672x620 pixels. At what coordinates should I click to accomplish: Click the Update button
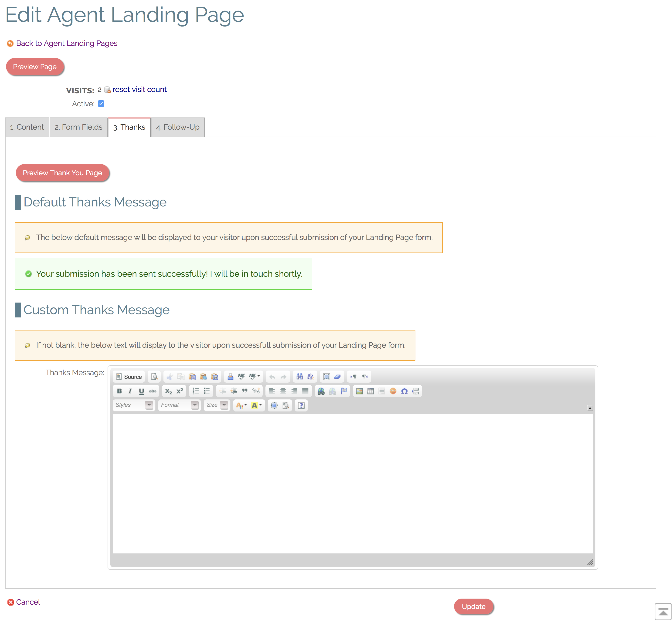coord(473,606)
